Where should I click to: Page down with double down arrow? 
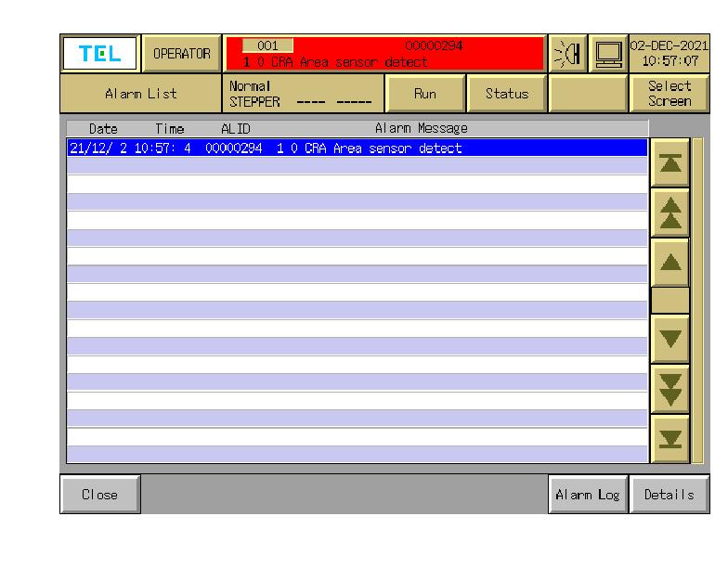pyautogui.click(x=671, y=385)
